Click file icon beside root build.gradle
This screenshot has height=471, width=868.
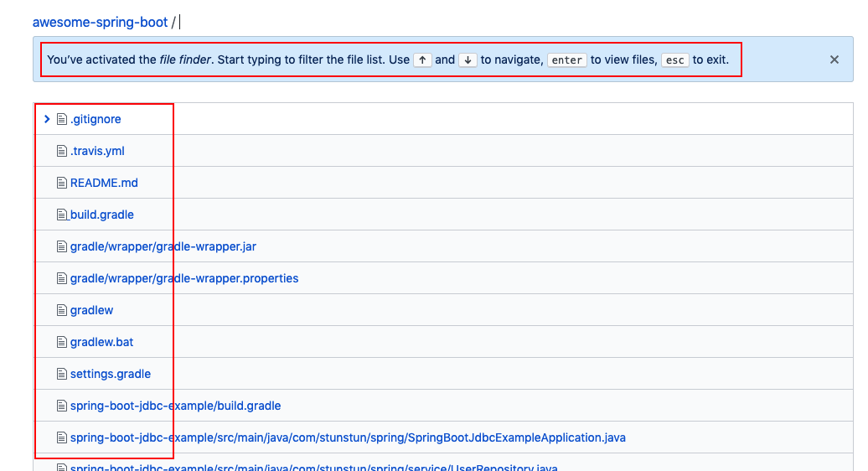[x=62, y=215]
